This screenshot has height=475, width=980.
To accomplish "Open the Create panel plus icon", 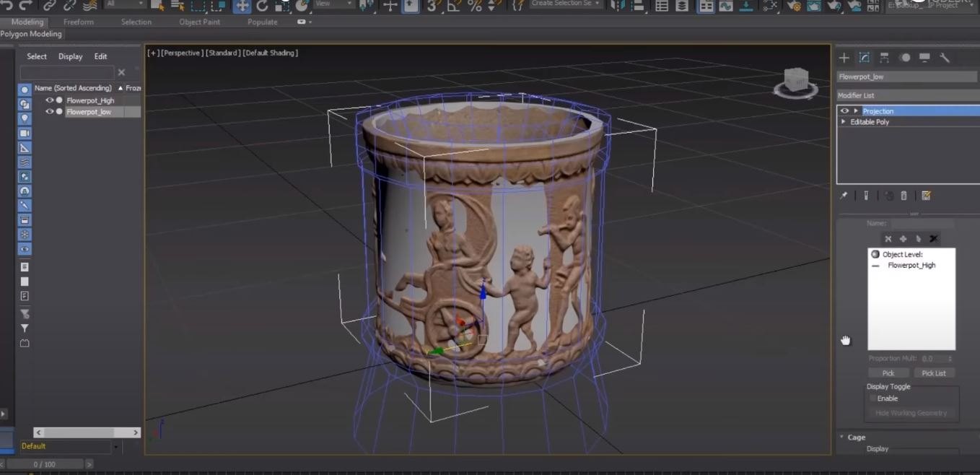I will (x=844, y=58).
